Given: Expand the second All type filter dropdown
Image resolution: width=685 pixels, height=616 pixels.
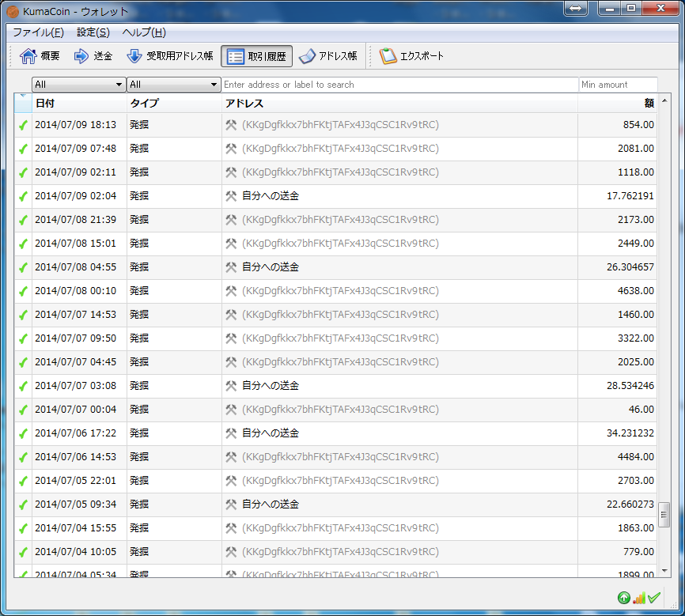Looking at the screenshot, I should pyautogui.click(x=173, y=85).
